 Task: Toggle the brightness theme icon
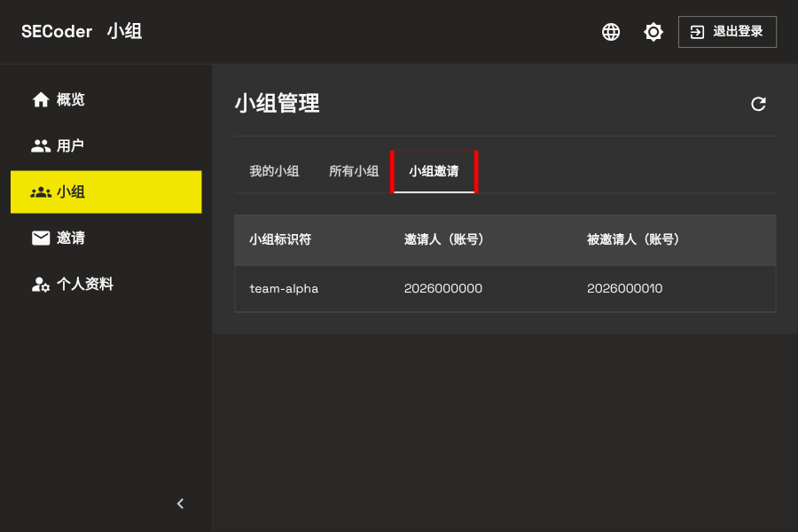coord(653,32)
